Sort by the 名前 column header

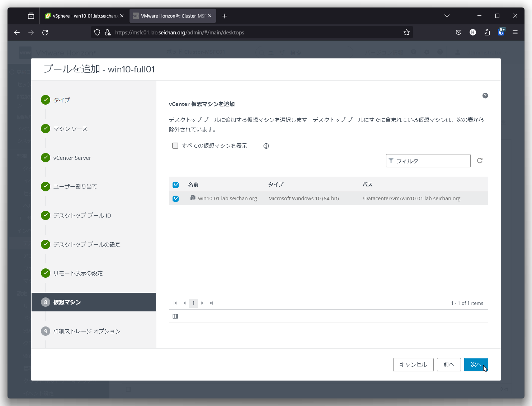(x=193, y=185)
